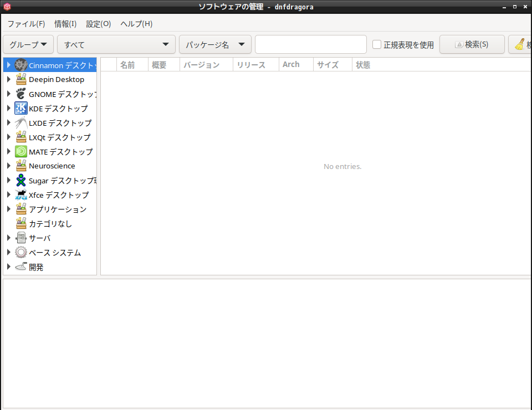Click the サーバ server icon
Viewport: 532px width, 410px height.
[21, 238]
